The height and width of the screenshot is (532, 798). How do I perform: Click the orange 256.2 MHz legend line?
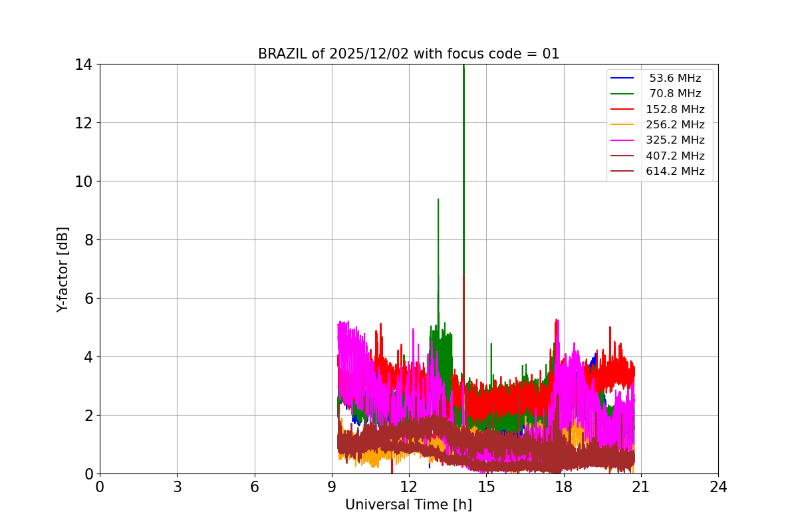click(623, 125)
